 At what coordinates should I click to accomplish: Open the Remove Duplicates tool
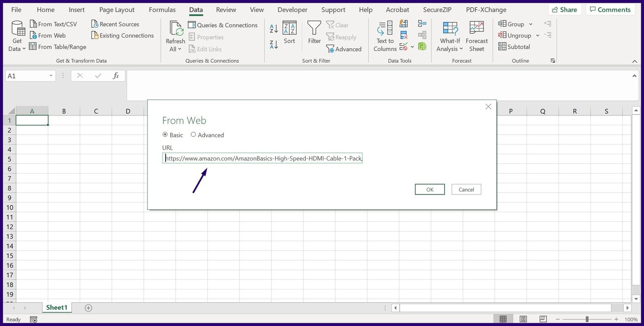coord(403,35)
